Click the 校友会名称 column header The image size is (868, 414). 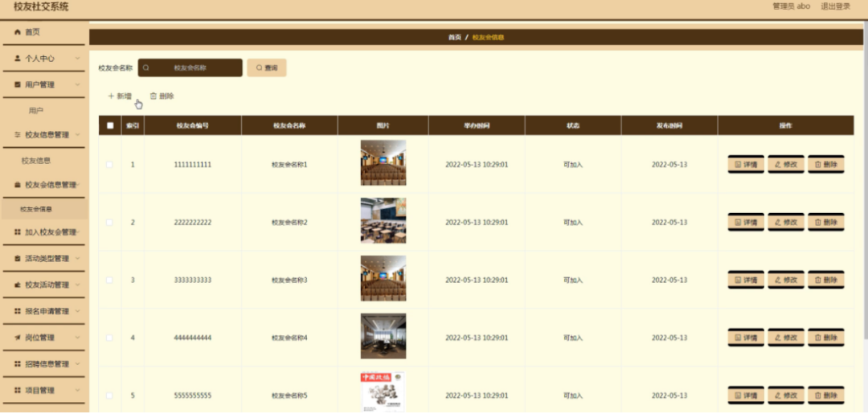tap(289, 125)
